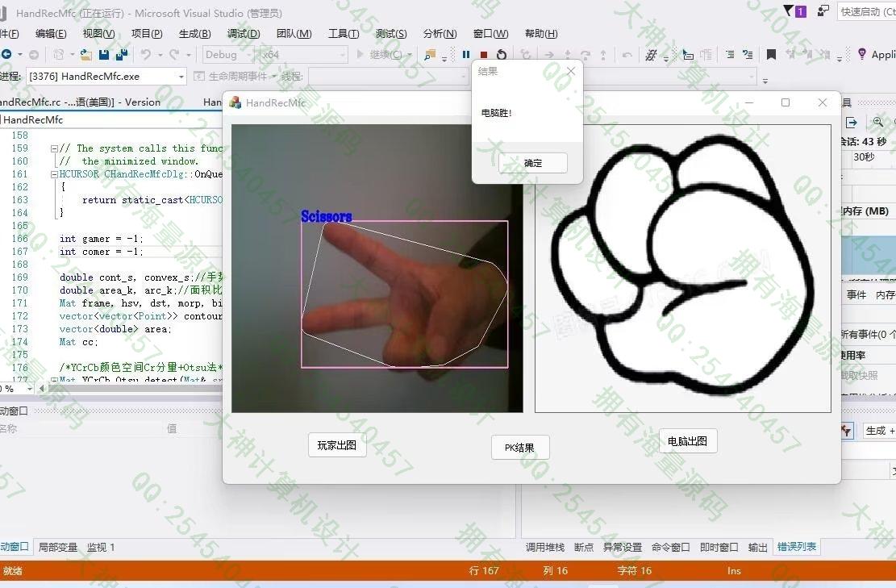
Task: Open the 帮助(H) menu
Action: pos(541,34)
